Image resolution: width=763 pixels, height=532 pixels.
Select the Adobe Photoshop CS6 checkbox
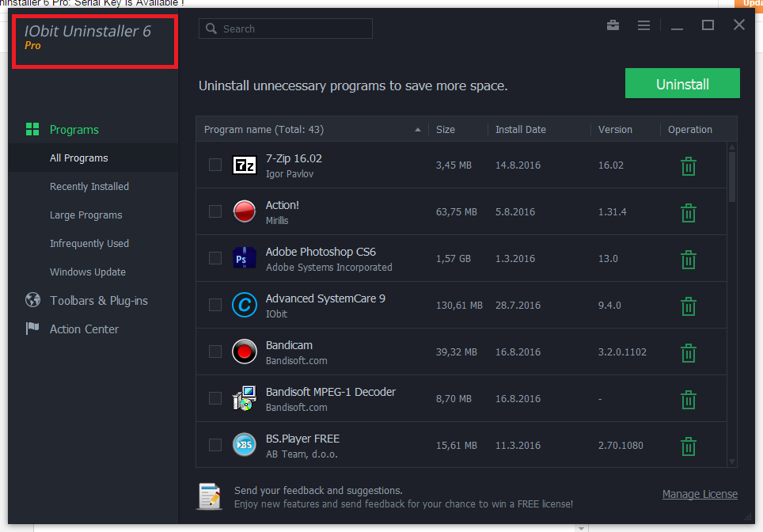(215, 258)
